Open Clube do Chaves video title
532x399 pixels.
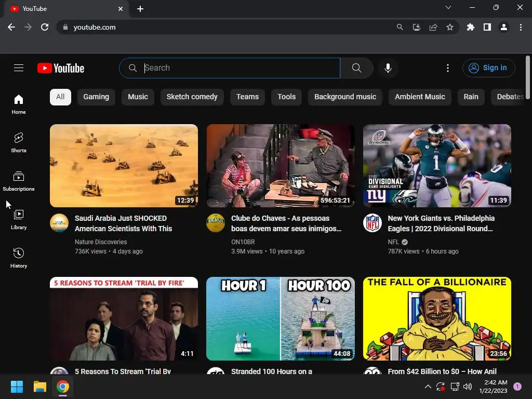point(286,223)
